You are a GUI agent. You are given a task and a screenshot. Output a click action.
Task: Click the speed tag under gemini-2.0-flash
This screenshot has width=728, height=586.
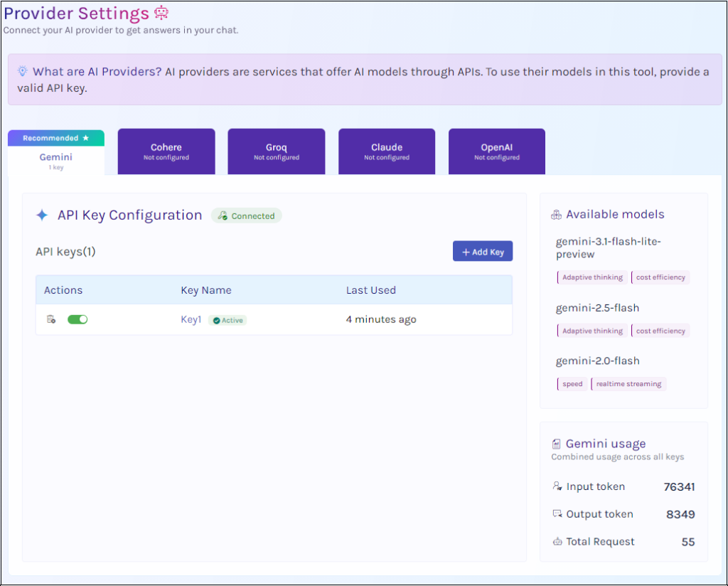[572, 384]
